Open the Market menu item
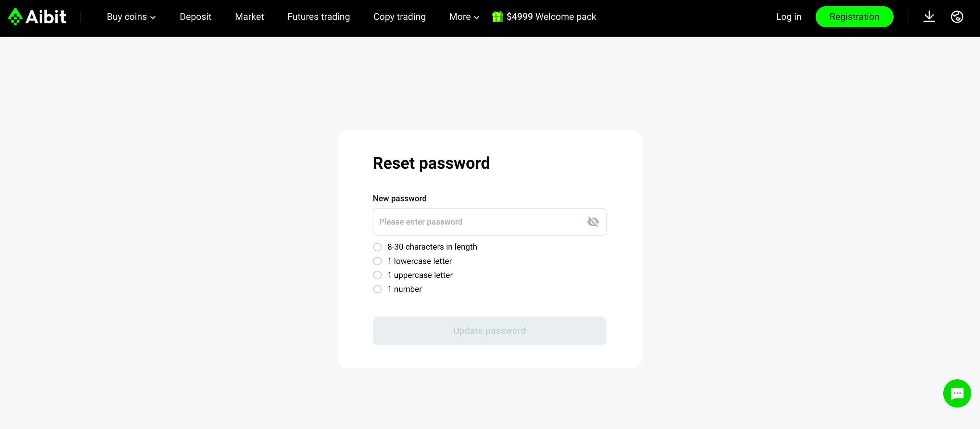Viewport: 980px width, 429px height. point(249,17)
